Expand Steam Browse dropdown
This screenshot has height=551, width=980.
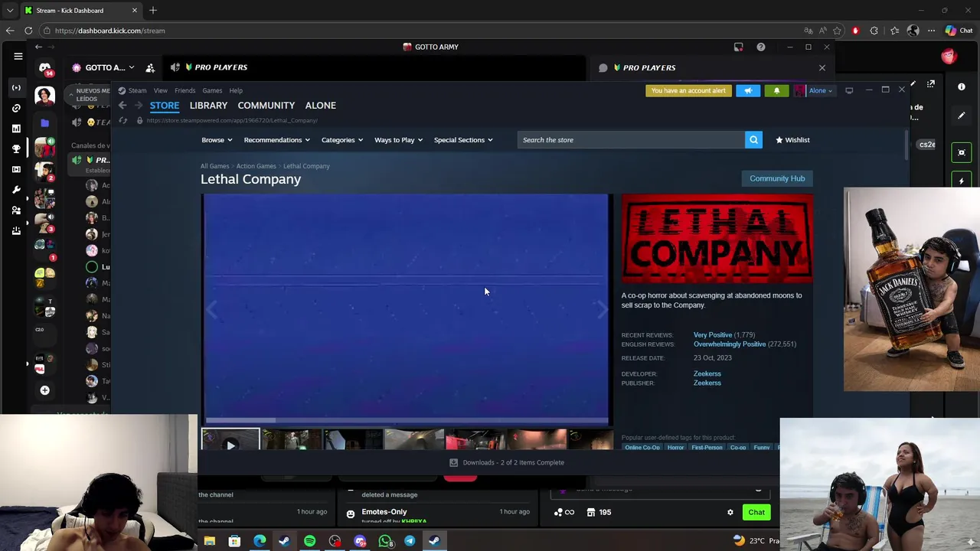[x=217, y=140]
